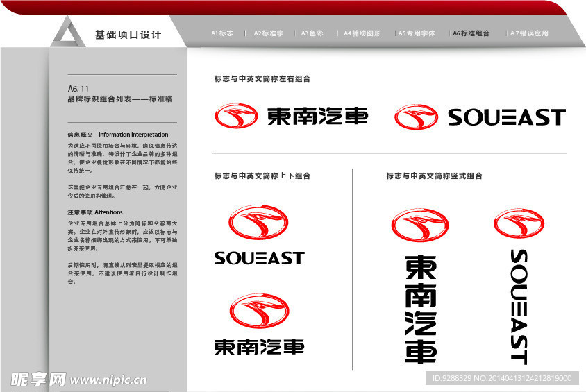The width and height of the screenshot is (586, 392).
Task: Select the paragraph beginning 后期使用时
Action: [122, 273]
